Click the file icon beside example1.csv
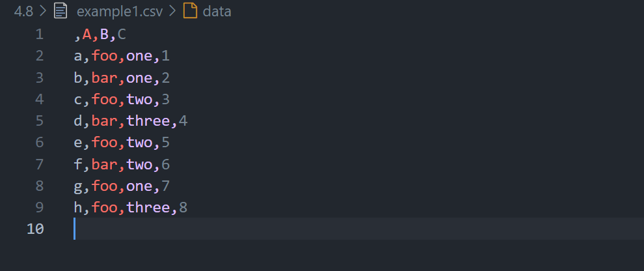The height and width of the screenshot is (271, 644). click(60, 11)
